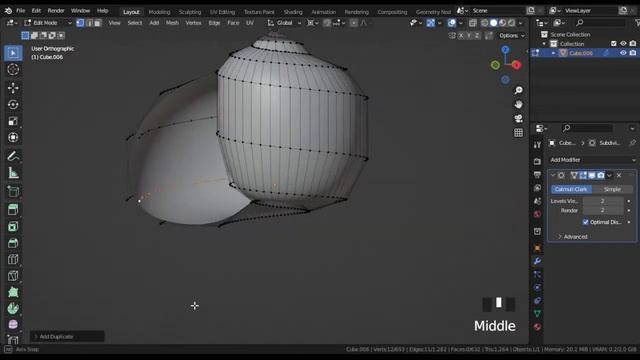640x360 pixels.
Task: Select Simple subdivision type
Action: 612,189
